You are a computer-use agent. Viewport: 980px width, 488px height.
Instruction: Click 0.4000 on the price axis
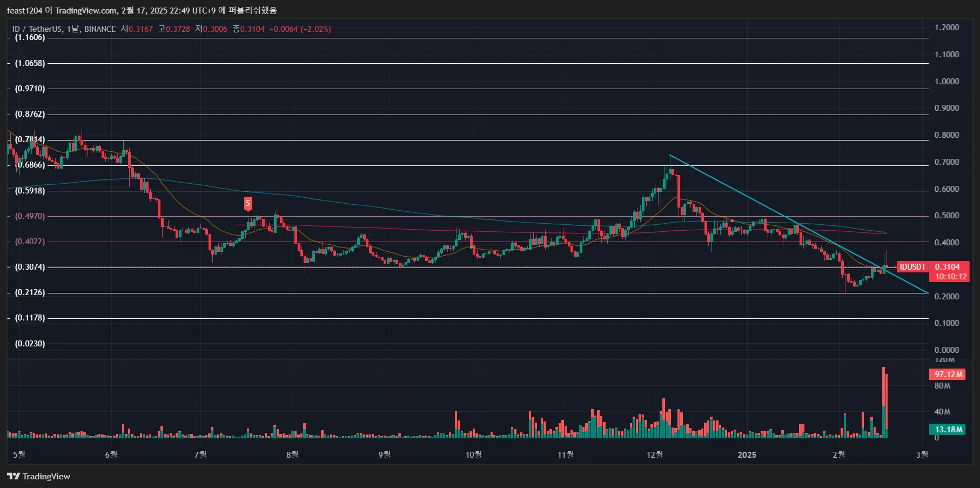pos(947,243)
